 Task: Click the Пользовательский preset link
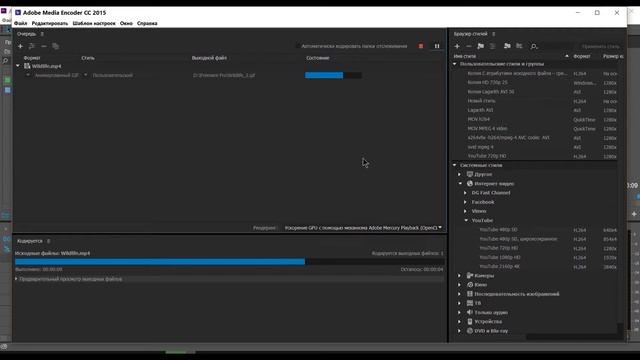click(x=113, y=76)
